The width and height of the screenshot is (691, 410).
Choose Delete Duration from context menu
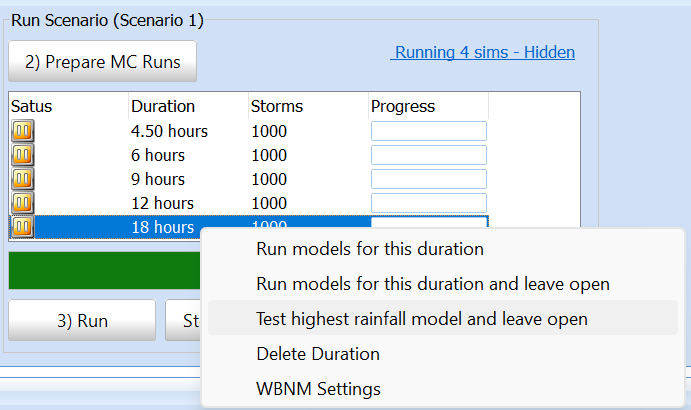[x=318, y=354]
